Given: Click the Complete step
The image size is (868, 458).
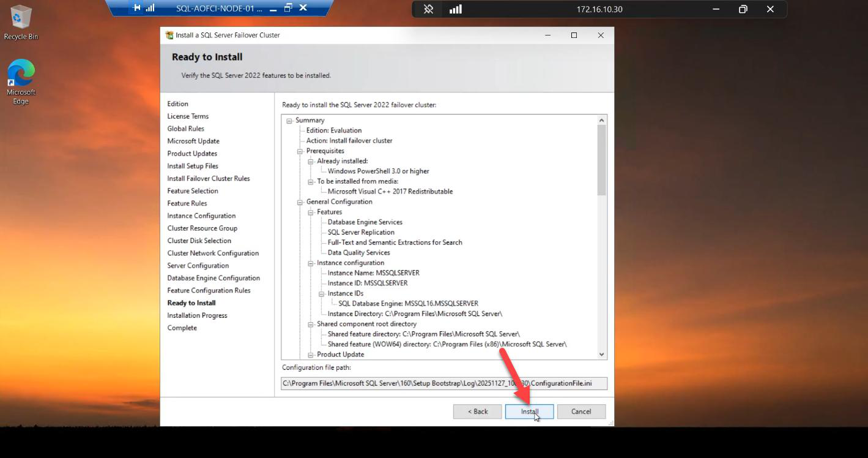Looking at the screenshot, I should (182, 328).
